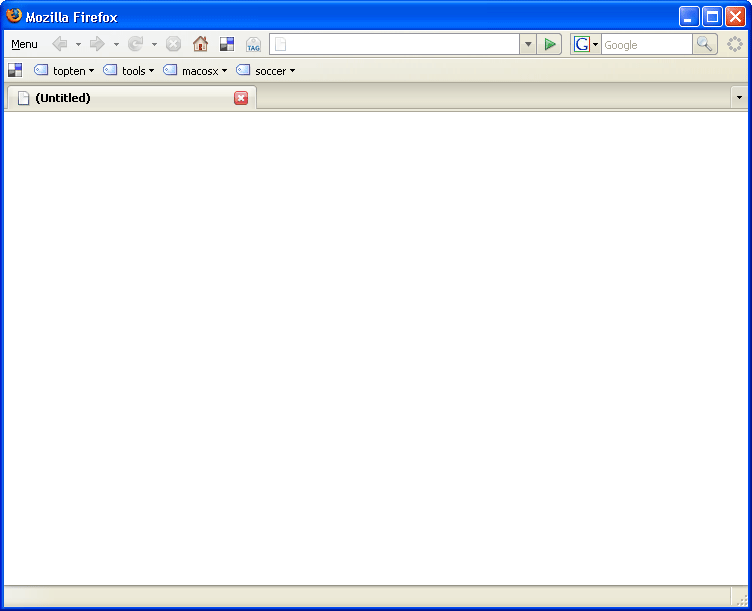Click into the Google search box

tap(646, 45)
